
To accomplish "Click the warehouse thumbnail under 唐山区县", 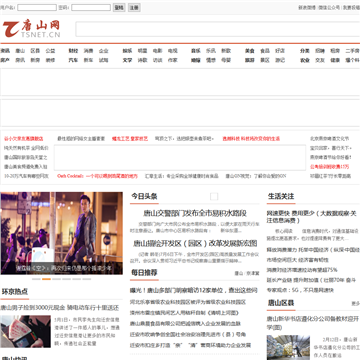I will coord(288,347).
